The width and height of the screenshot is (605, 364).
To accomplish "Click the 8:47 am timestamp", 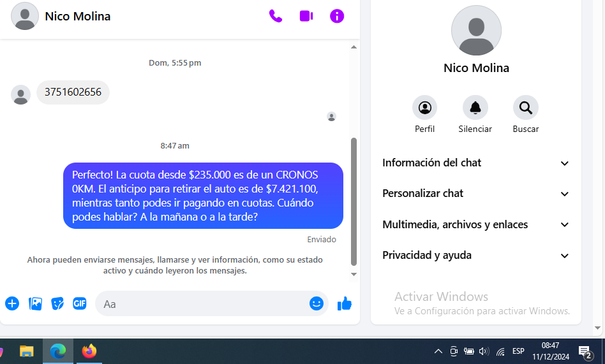I will coord(175,146).
